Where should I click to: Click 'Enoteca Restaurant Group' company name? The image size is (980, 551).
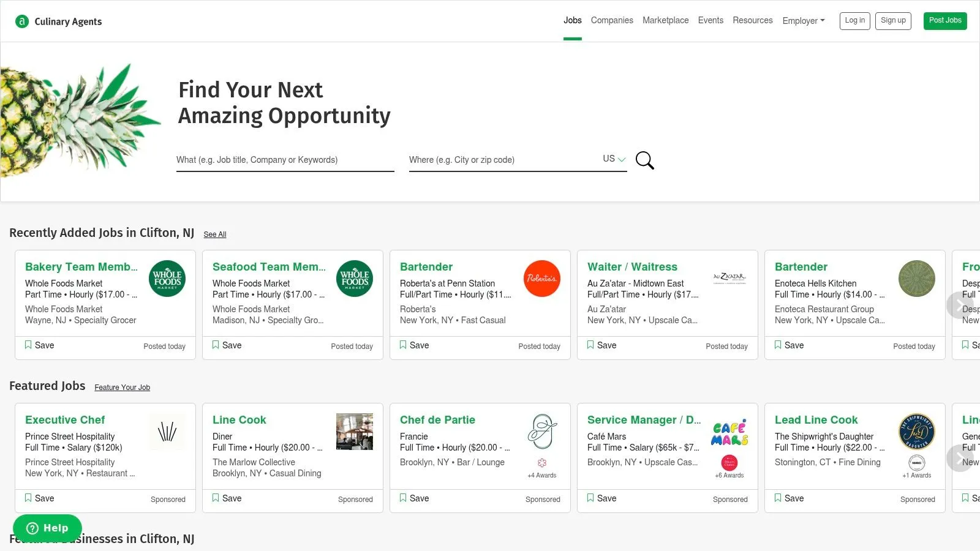(824, 309)
